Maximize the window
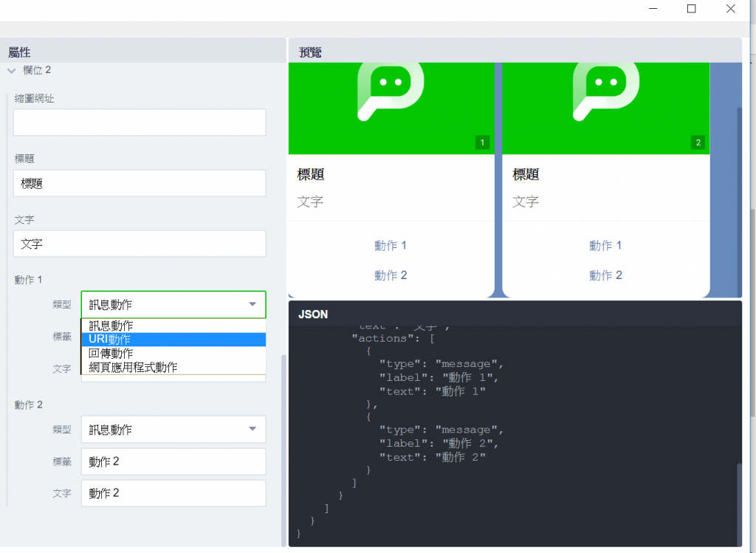This screenshot has height=553, width=756. tap(691, 9)
